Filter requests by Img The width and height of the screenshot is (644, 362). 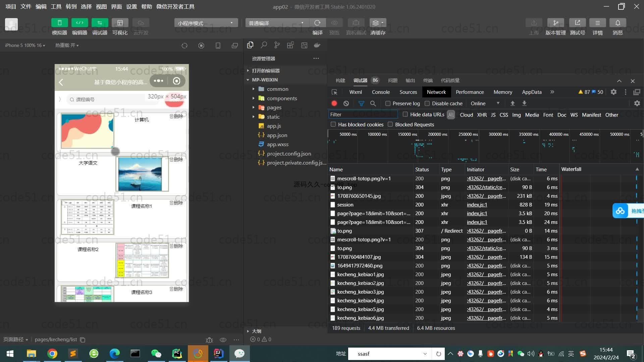tap(517, 115)
